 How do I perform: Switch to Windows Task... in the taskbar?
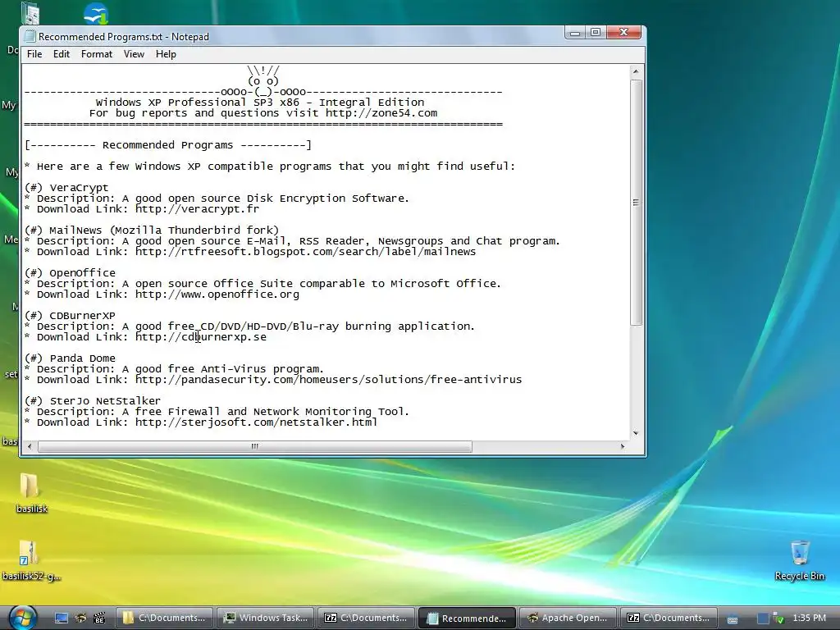click(267, 618)
